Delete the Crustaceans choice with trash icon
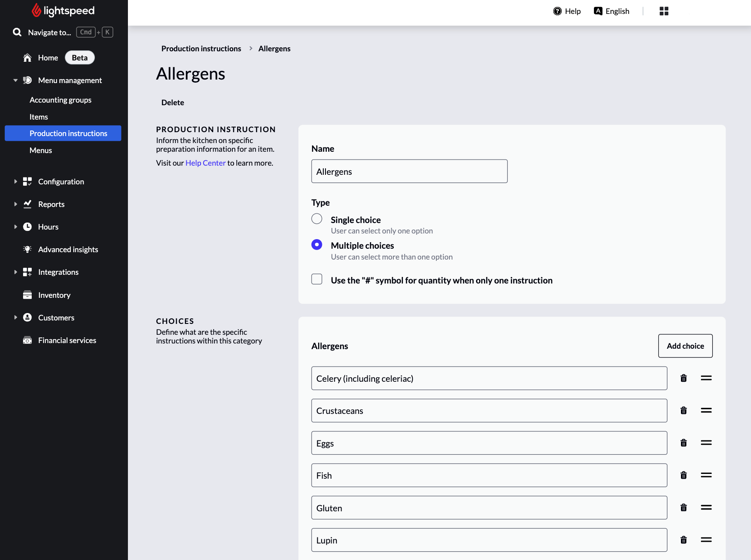This screenshot has width=751, height=560. 684,410
